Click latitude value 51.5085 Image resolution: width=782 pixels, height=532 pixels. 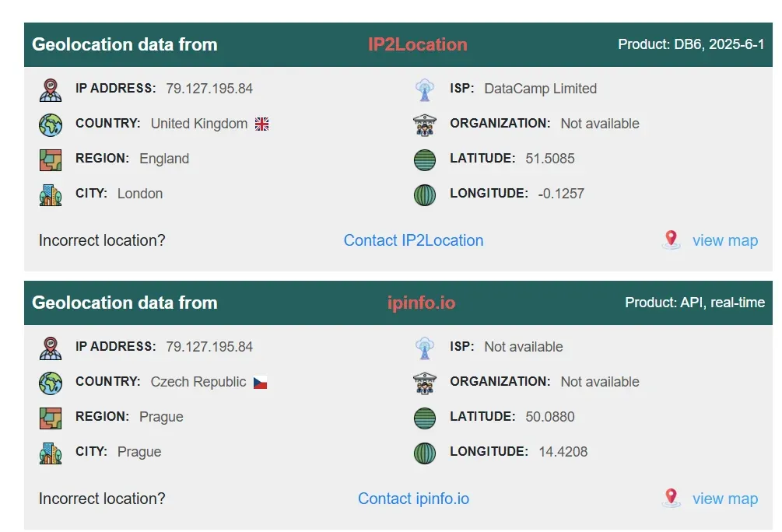pyautogui.click(x=550, y=159)
